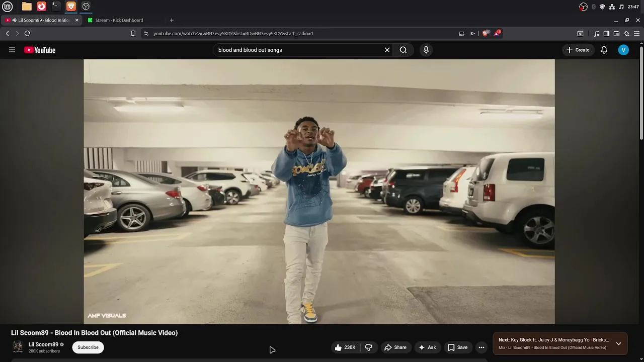
Task: Click the video title Blood In Blood Out
Action: click(94, 333)
